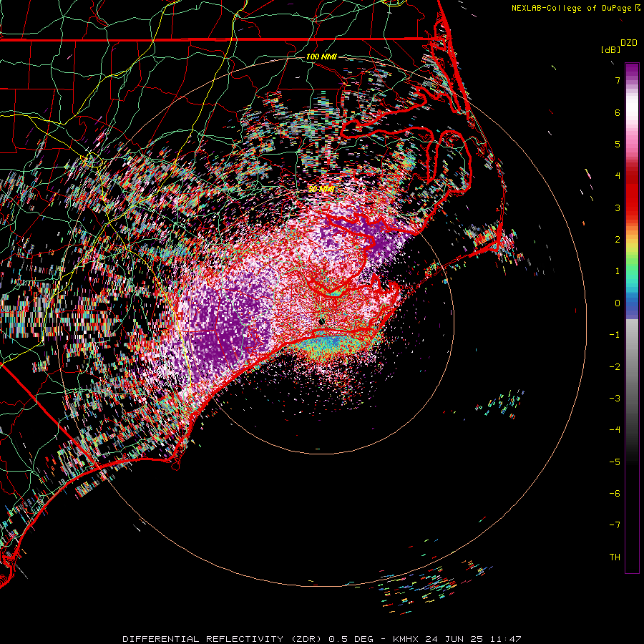Image resolution: width=644 pixels, height=644 pixels.
Task: Click the TH threshold label on color scale
Action: tap(615, 557)
